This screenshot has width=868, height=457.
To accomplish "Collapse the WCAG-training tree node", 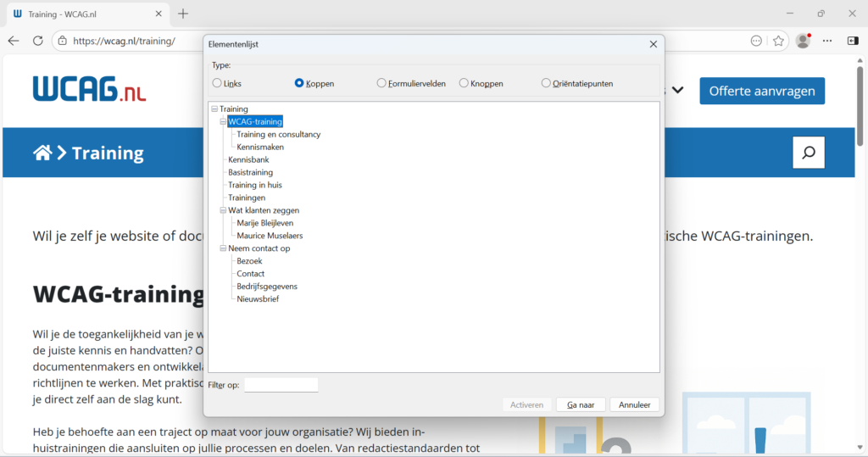I will click(223, 122).
